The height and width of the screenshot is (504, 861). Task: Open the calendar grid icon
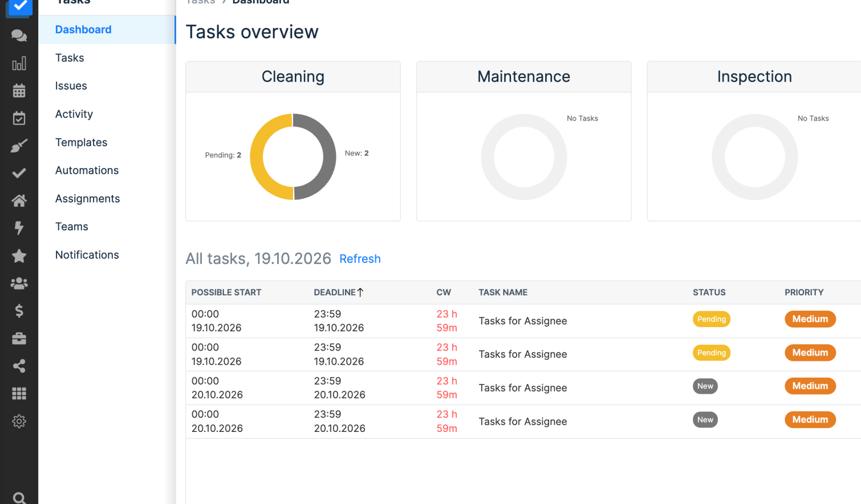tap(19, 91)
